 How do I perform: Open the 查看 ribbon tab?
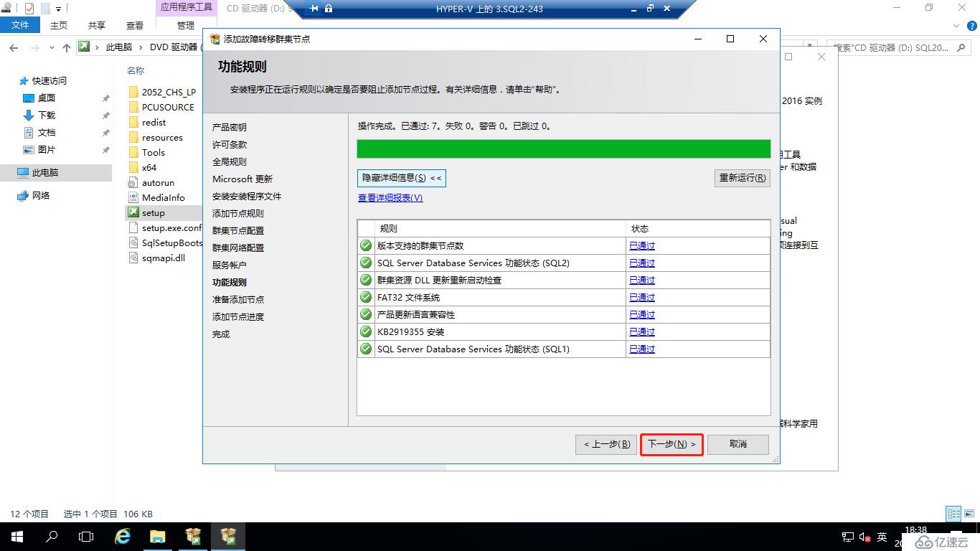(x=135, y=25)
